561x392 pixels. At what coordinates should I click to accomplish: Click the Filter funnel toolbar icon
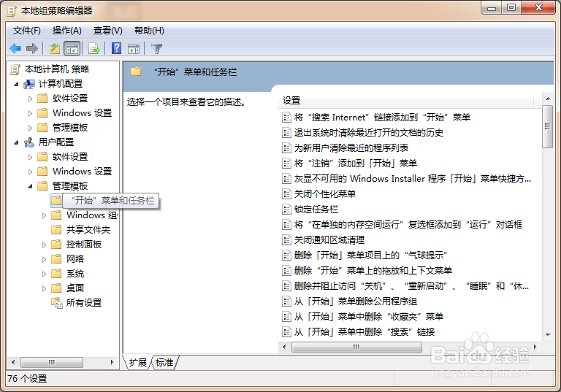click(157, 49)
